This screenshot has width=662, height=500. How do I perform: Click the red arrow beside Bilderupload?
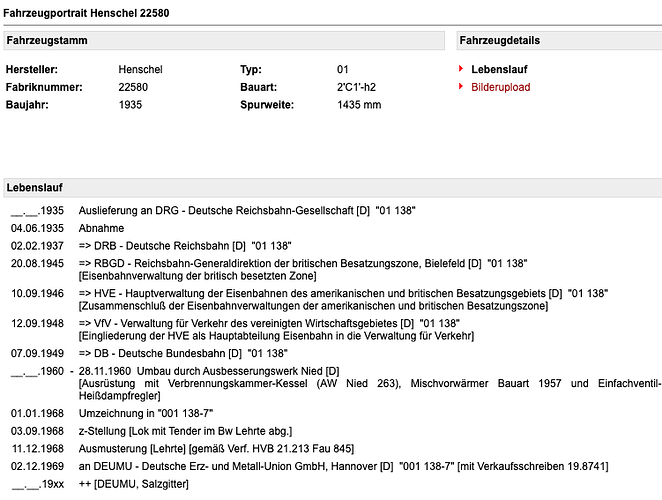(x=462, y=87)
